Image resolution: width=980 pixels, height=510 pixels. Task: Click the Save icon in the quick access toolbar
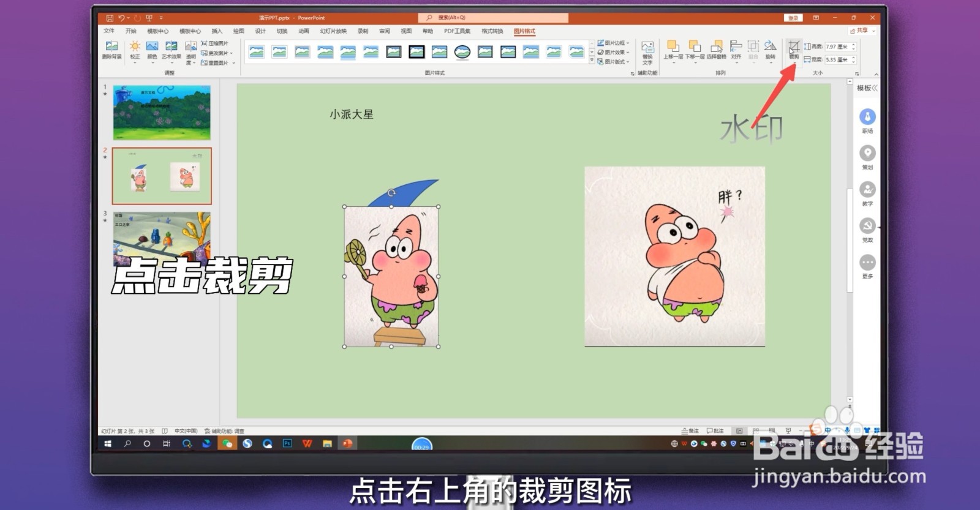[x=109, y=18]
